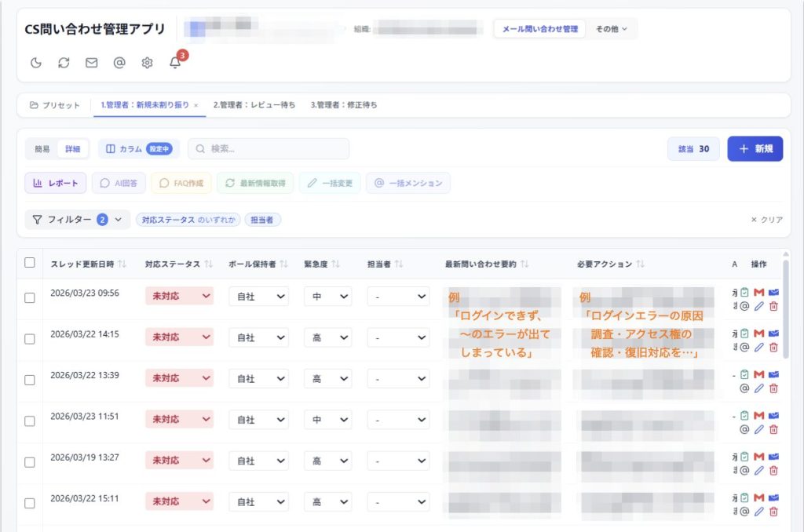
Task: Click the 検索 search input field
Action: pyautogui.click(x=269, y=148)
